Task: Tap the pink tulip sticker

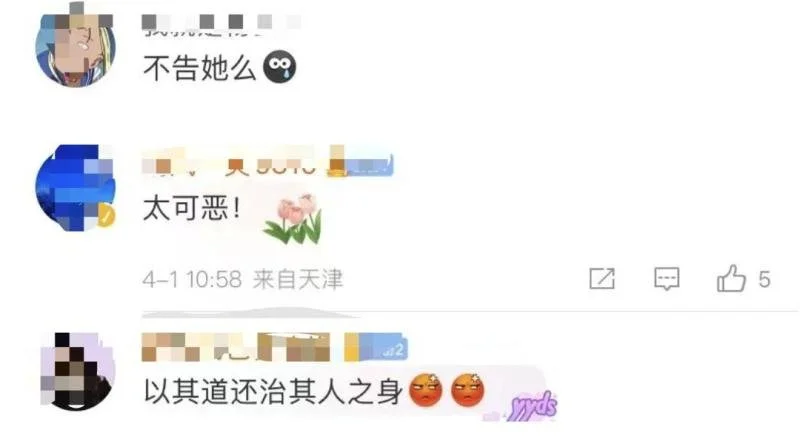Action: coord(294,218)
